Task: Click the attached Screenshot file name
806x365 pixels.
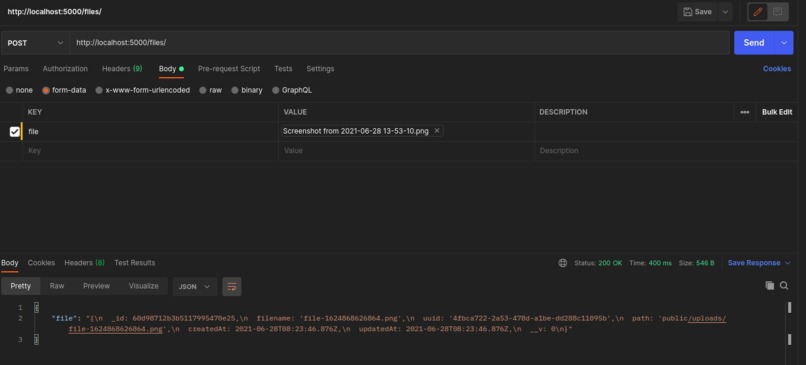Action: (x=356, y=131)
